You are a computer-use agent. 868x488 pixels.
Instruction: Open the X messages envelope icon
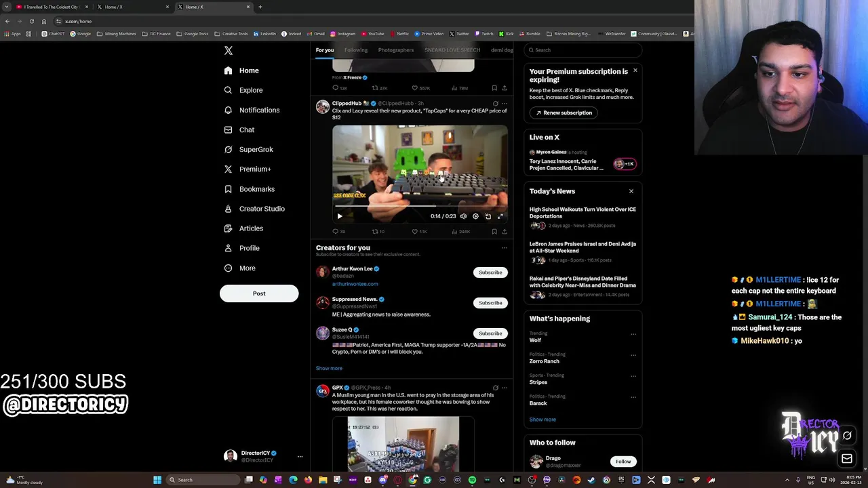click(847, 459)
